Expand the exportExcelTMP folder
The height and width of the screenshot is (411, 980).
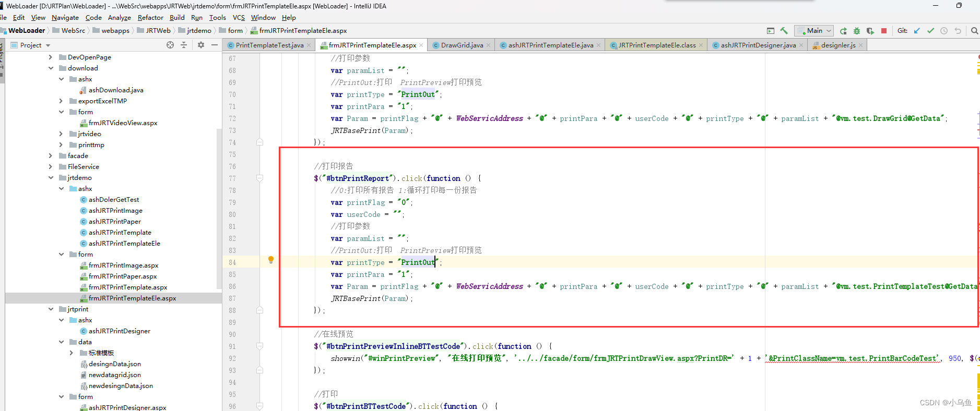(x=61, y=101)
